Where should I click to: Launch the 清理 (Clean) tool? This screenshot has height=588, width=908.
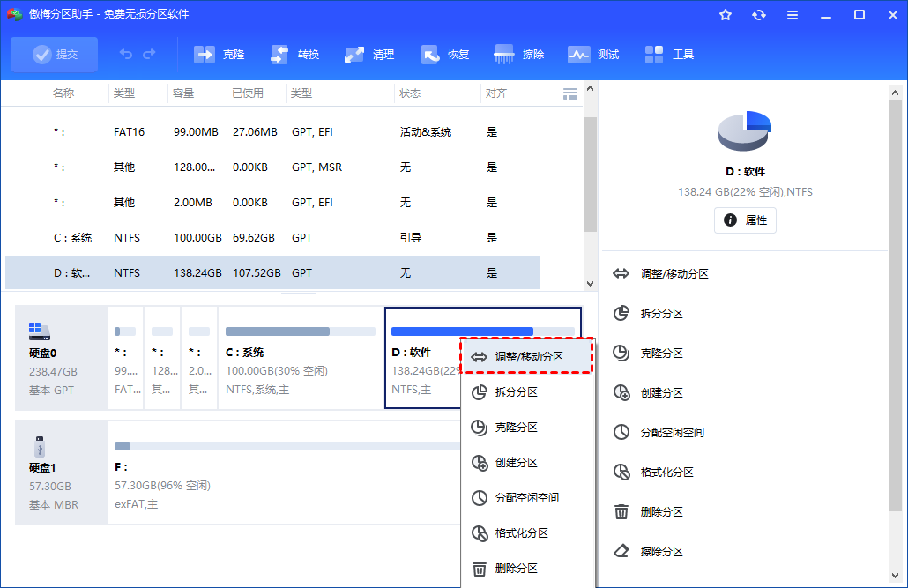coord(369,54)
